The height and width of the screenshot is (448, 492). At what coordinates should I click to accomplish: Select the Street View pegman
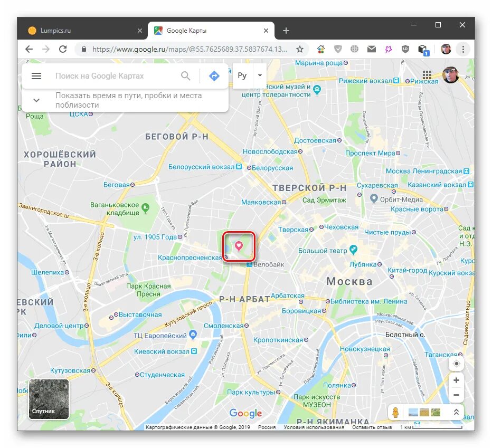[x=396, y=412]
